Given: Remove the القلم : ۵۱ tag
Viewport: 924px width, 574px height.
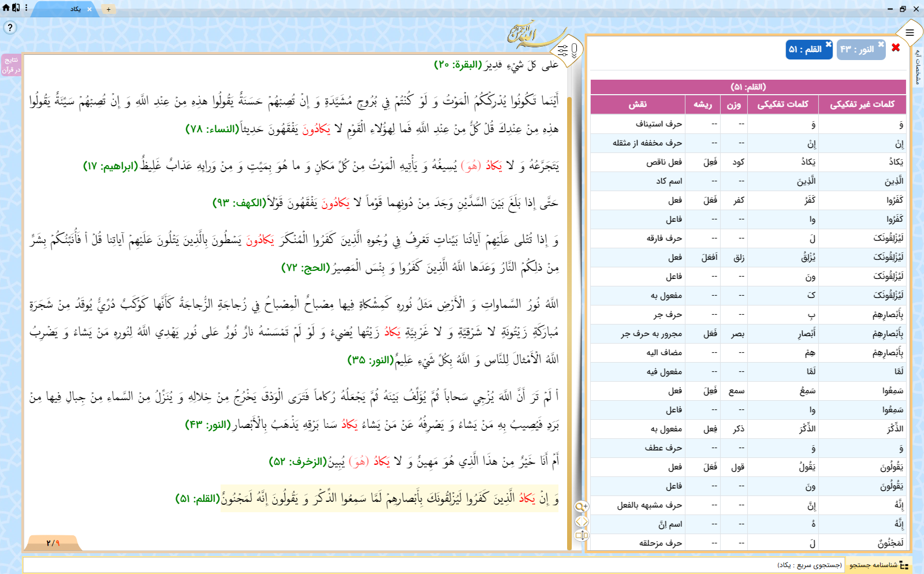Looking at the screenshot, I should (829, 44).
